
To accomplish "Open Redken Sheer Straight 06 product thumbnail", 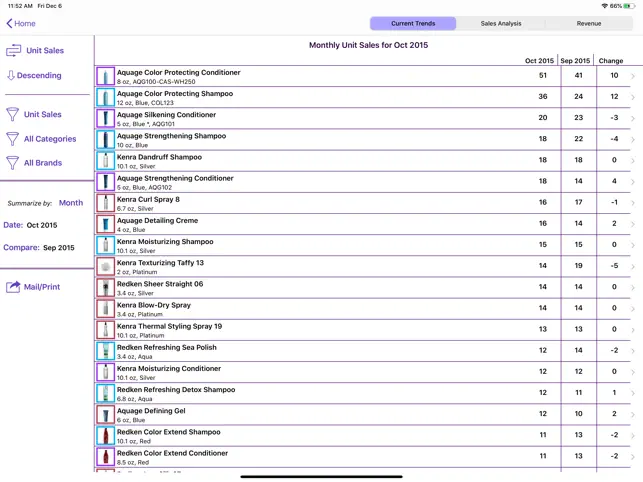I will (x=105, y=288).
